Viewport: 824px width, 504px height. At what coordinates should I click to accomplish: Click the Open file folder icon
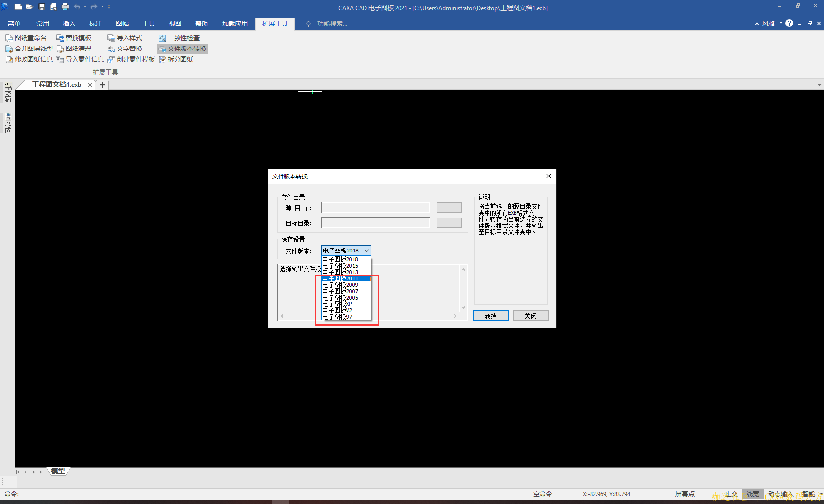pyautogui.click(x=29, y=7)
